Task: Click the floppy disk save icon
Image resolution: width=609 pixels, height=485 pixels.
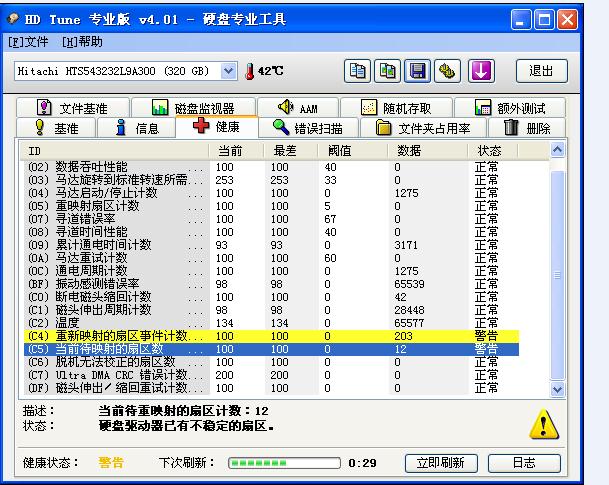Action: pos(418,71)
